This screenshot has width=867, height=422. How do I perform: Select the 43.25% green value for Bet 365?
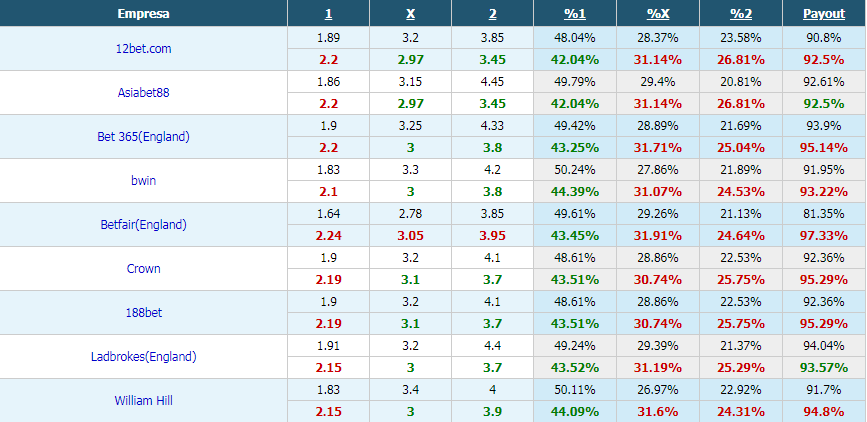(x=574, y=148)
